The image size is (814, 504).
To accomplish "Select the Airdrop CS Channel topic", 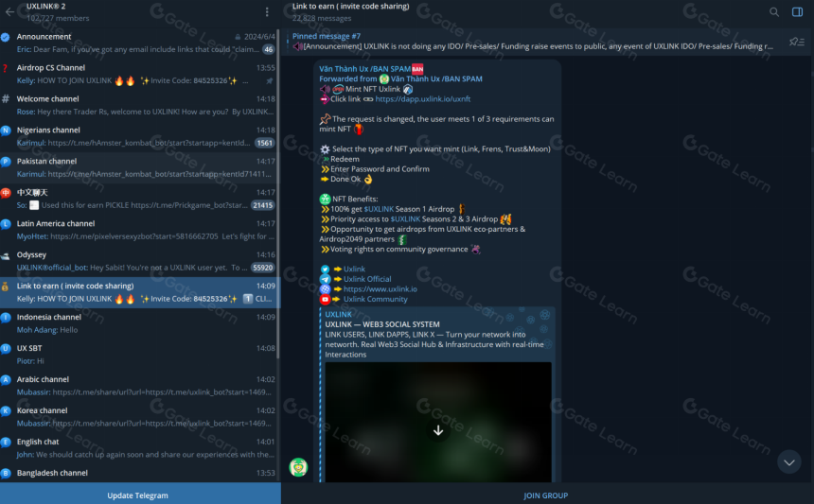I will [x=139, y=74].
